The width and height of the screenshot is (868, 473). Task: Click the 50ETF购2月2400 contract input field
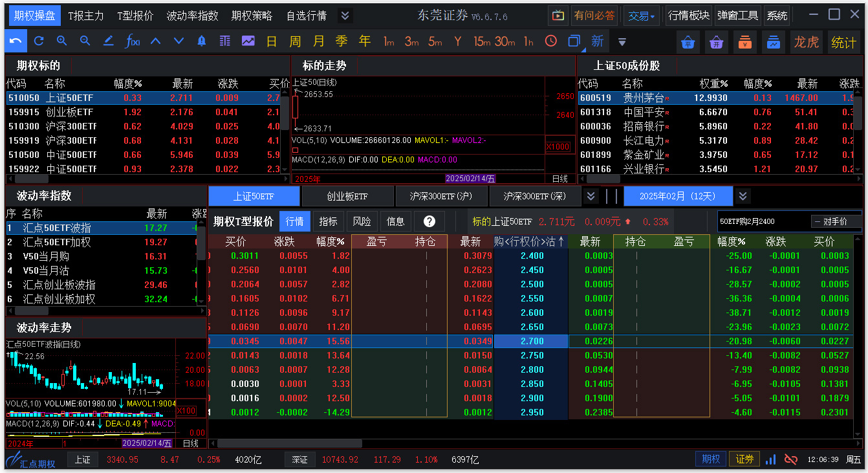pos(763,221)
